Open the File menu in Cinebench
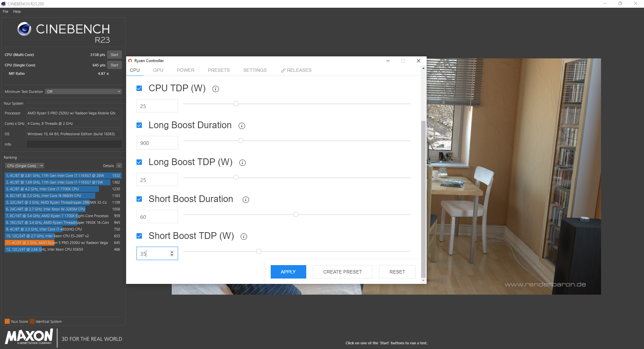Image resolution: width=644 pixels, height=349 pixels. [x=5, y=11]
